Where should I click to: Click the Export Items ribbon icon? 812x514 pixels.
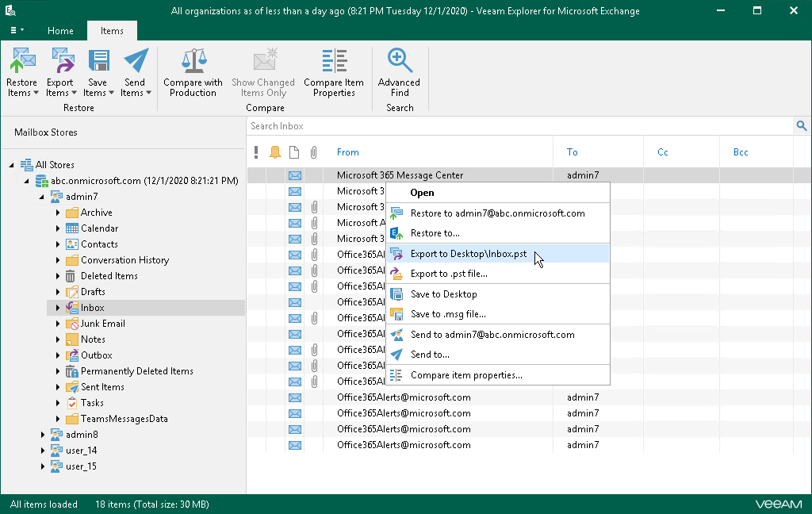[x=60, y=63]
